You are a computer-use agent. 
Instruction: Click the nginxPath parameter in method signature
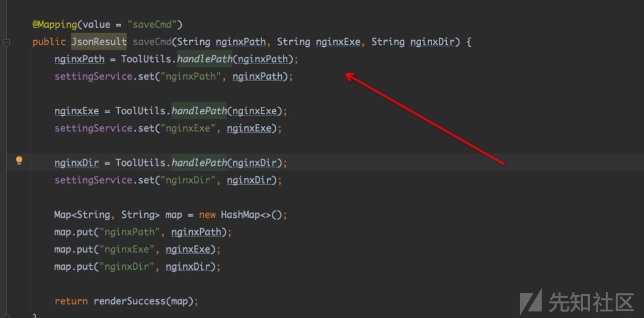[240, 42]
